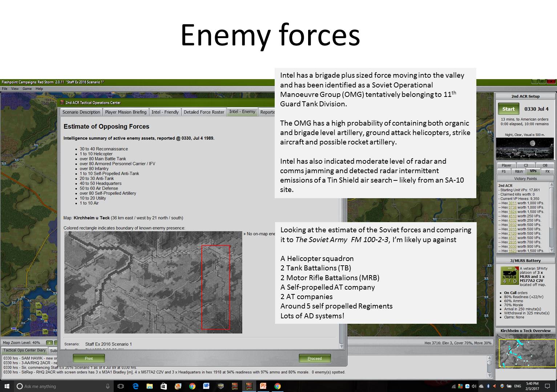This screenshot has height=392, width=557.
Task: Open the Windows Store taskbar icon
Action: click(x=164, y=386)
